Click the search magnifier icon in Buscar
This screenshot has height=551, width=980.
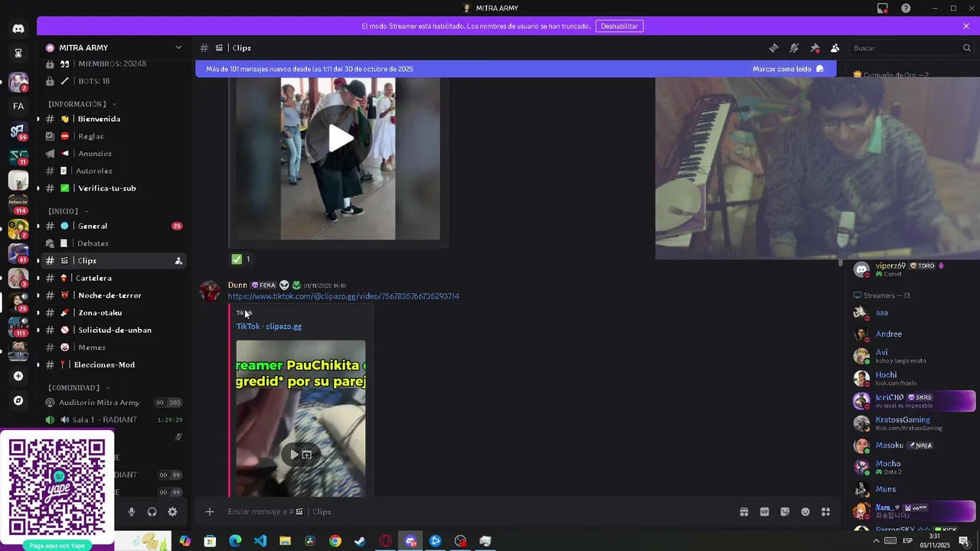click(967, 47)
